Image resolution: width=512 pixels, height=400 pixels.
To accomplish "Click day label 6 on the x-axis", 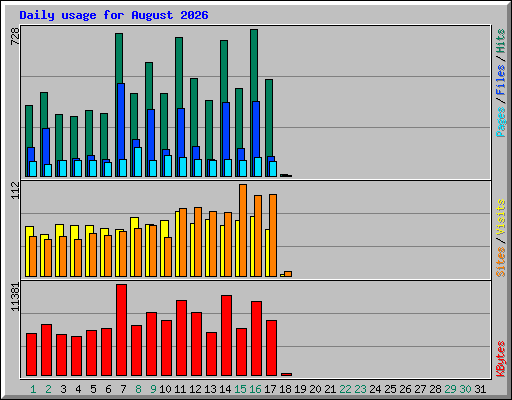I will click(x=108, y=389).
